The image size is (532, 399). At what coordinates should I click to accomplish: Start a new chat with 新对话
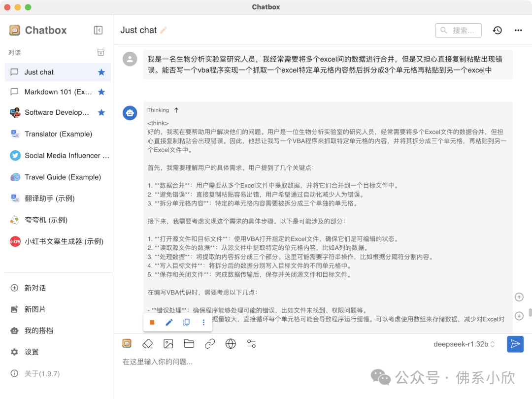tap(58, 288)
